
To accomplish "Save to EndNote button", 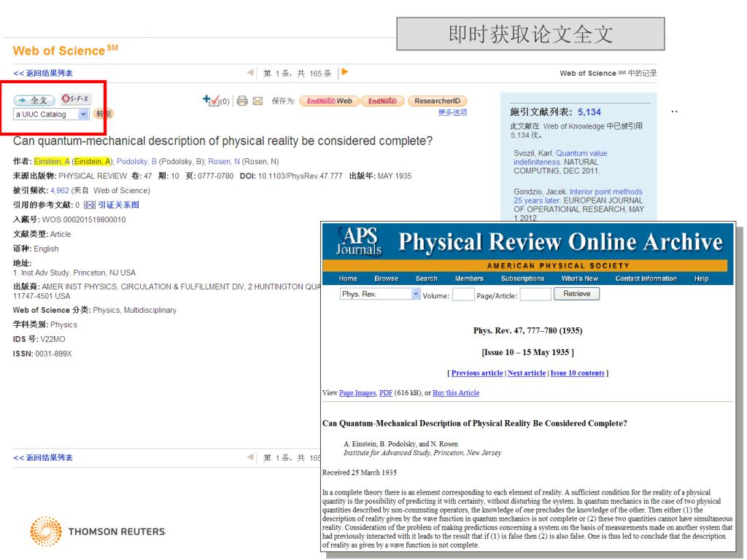I will [382, 101].
